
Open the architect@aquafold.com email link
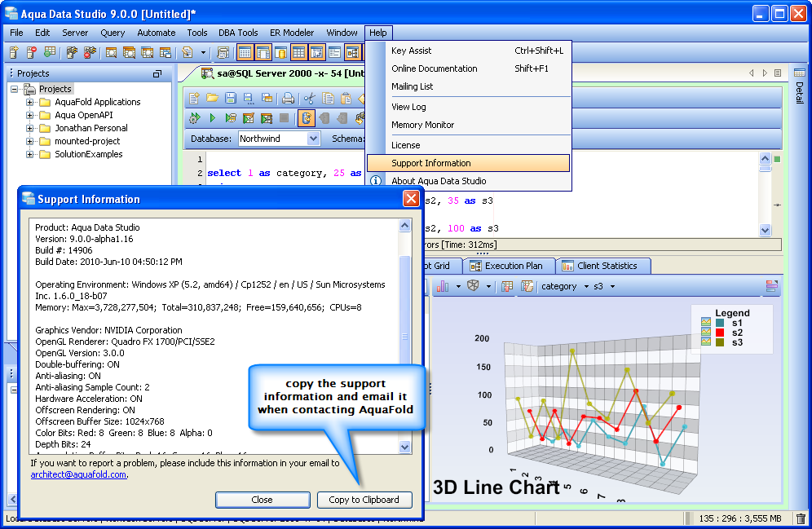(78, 474)
